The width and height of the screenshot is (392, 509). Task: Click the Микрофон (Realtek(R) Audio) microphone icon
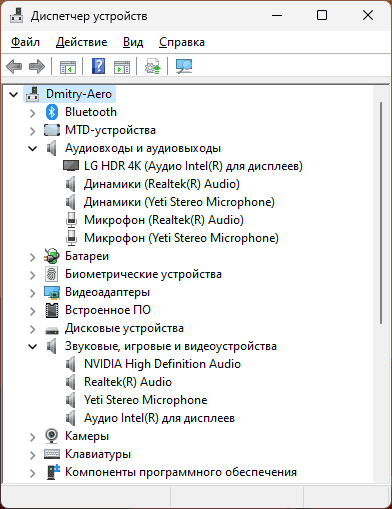tap(71, 220)
